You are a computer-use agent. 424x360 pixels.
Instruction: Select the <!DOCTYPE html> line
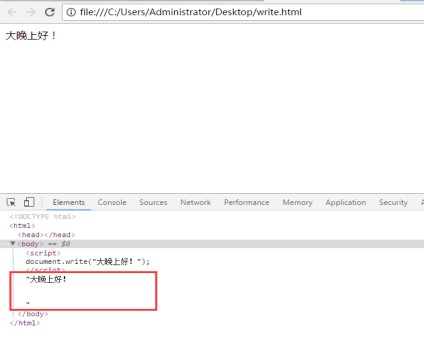pyautogui.click(x=43, y=217)
